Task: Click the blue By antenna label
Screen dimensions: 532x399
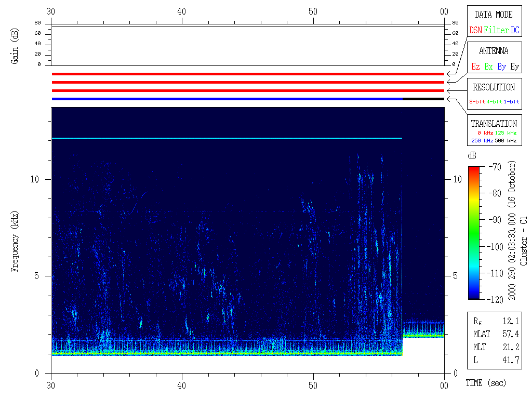Action: [x=501, y=67]
